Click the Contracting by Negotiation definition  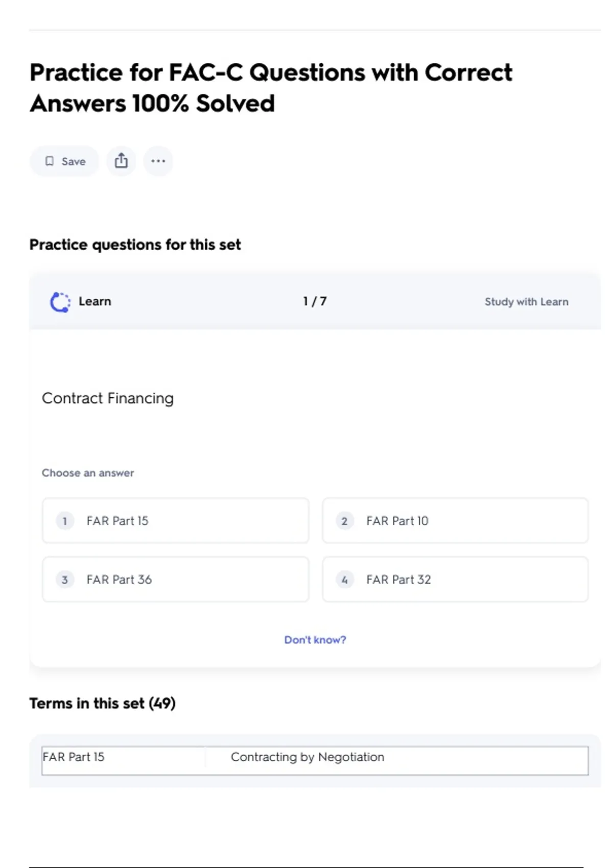[x=307, y=757]
